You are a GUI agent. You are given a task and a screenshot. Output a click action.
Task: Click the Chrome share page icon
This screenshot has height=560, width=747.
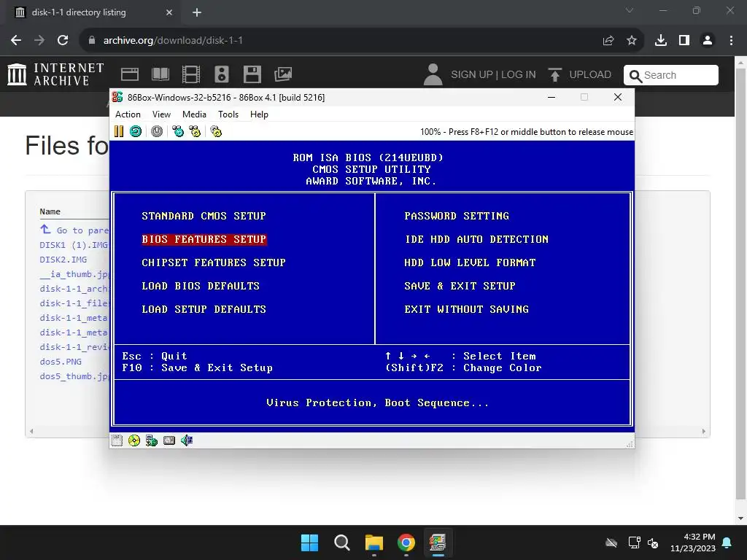point(608,41)
